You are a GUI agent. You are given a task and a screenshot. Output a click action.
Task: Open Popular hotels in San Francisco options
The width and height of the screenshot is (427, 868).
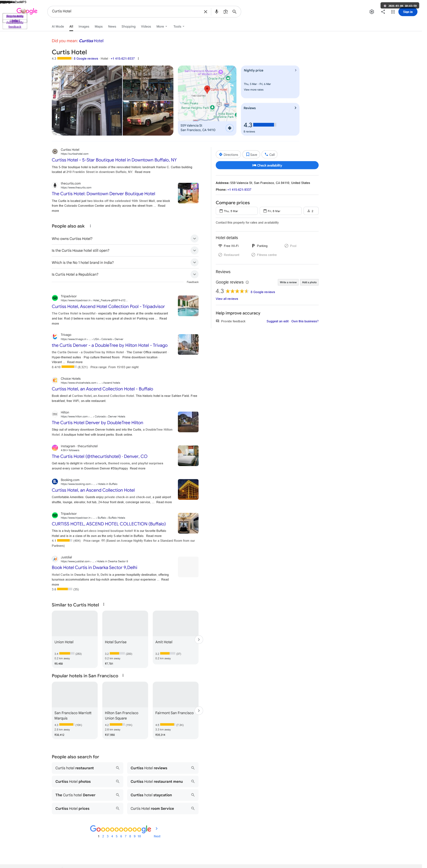(123, 675)
